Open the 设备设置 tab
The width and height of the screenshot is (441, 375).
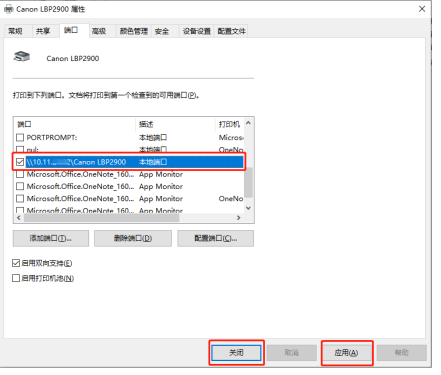tap(197, 31)
